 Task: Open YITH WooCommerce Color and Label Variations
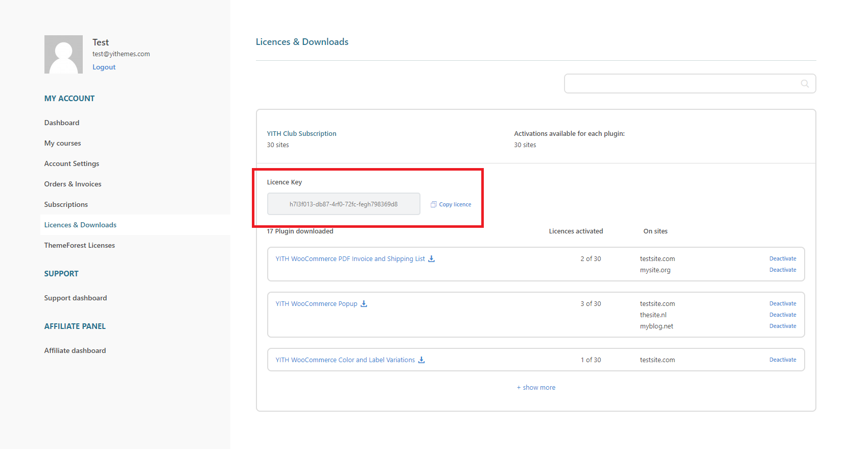pyautogui.click(x=345, y=360)
